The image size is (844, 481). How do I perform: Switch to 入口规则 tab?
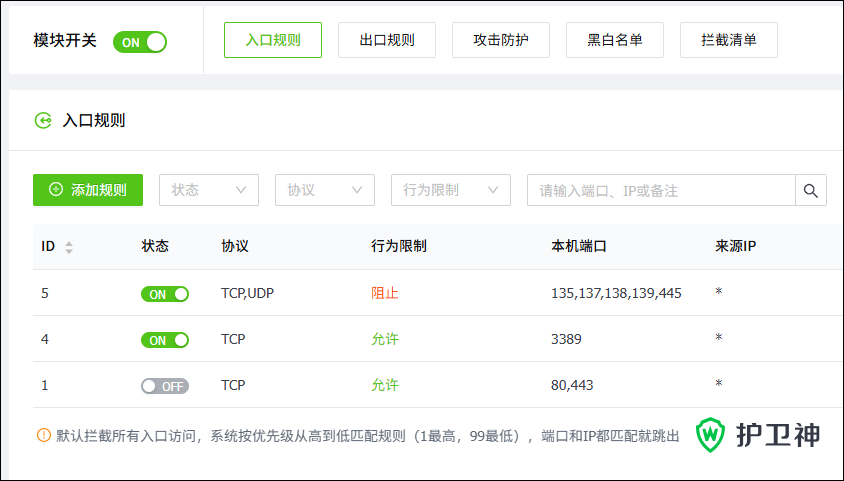point(273,40)
